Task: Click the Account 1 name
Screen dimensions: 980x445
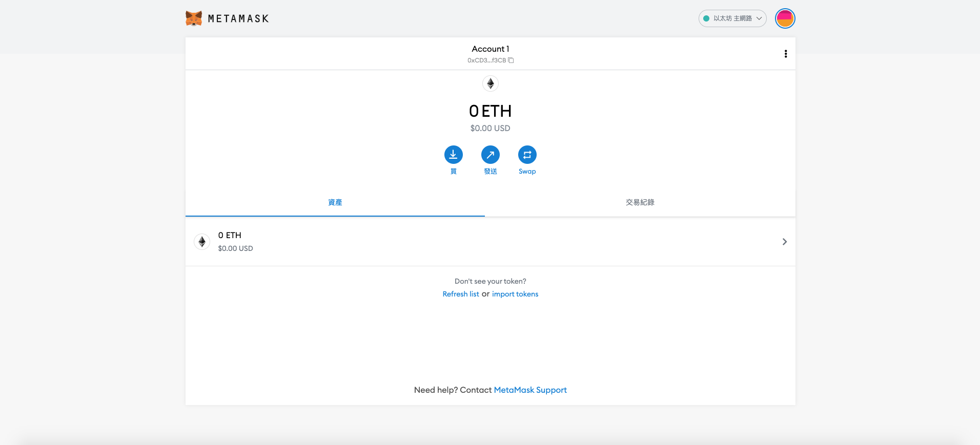Action: [x=491, y=49]
